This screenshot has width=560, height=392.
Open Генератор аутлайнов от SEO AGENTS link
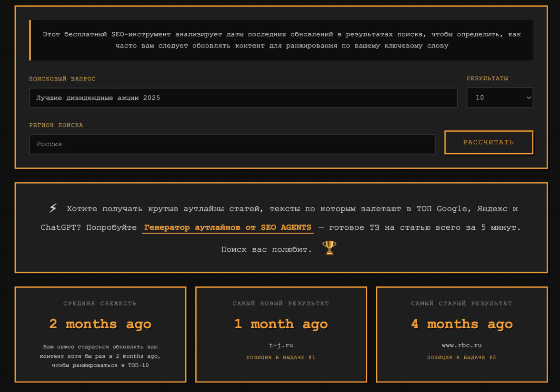pos(228,228)
